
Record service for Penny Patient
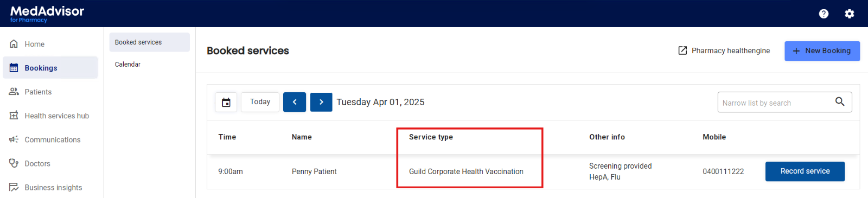pyautogui.click(x=805, y=171)
